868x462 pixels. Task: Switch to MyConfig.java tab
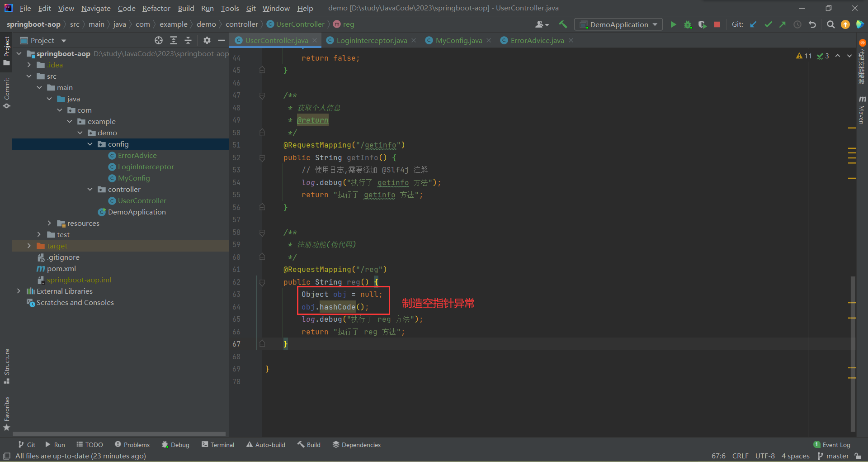pos(458,40)
